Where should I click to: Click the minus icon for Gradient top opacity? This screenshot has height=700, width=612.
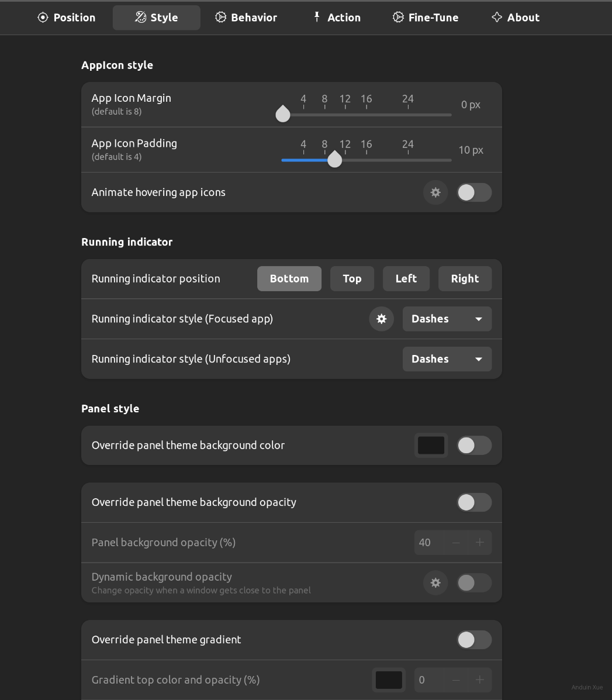456,680
